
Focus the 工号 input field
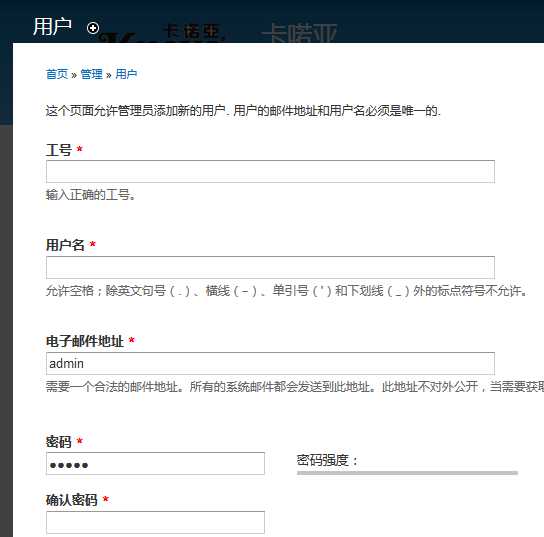[270, 171]
